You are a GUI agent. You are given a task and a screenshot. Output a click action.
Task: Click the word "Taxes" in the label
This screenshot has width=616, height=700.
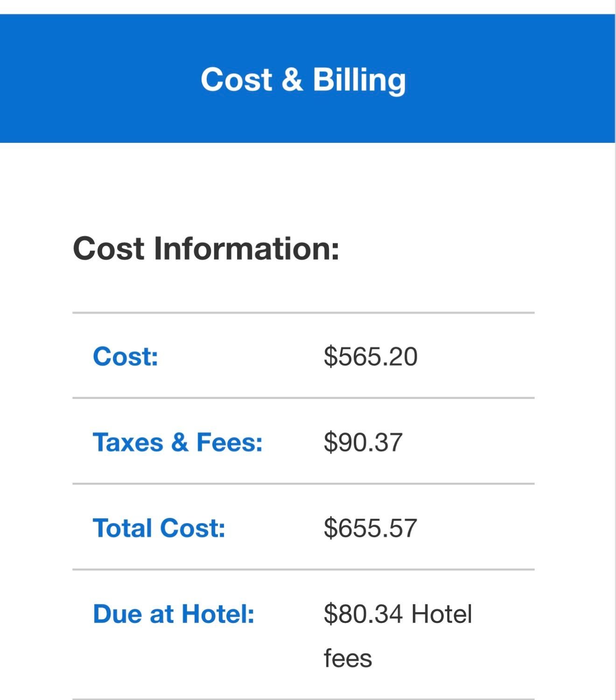128,442
